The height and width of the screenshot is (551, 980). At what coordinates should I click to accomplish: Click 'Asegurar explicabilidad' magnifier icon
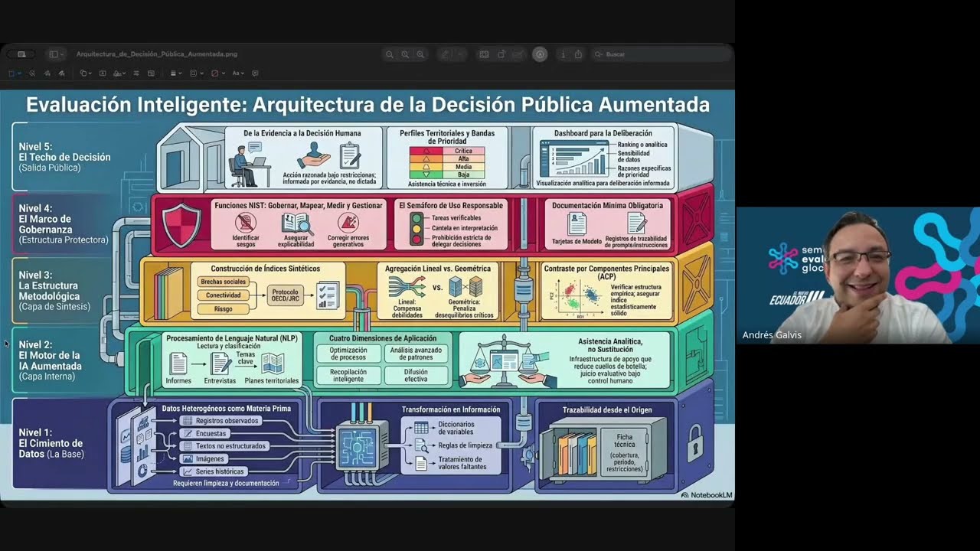pyautogui.click(x=297, y=223)
